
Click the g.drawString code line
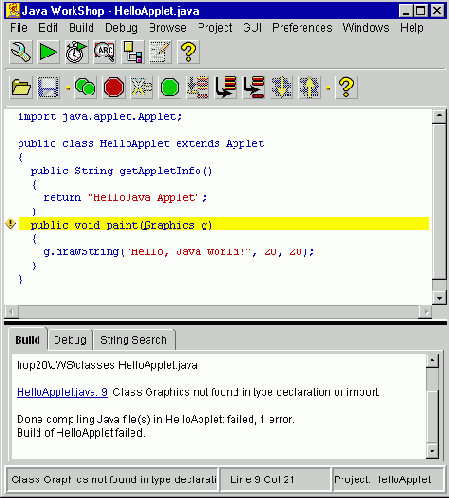point(179,251)
